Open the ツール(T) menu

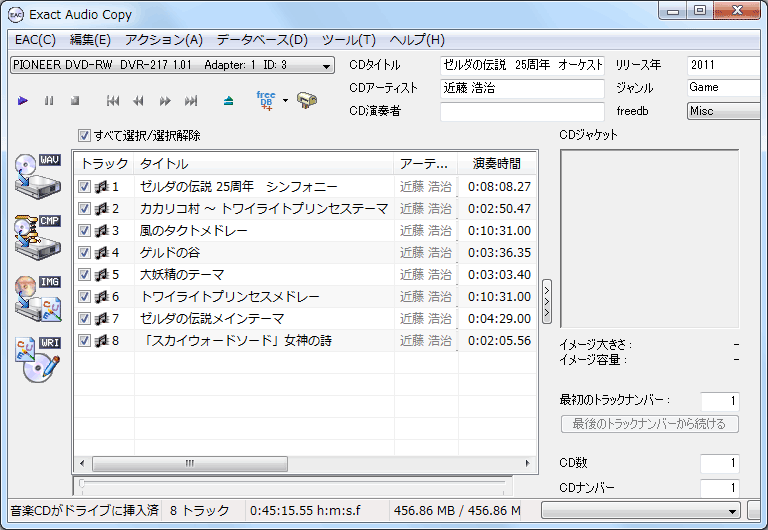coord(349,40)
